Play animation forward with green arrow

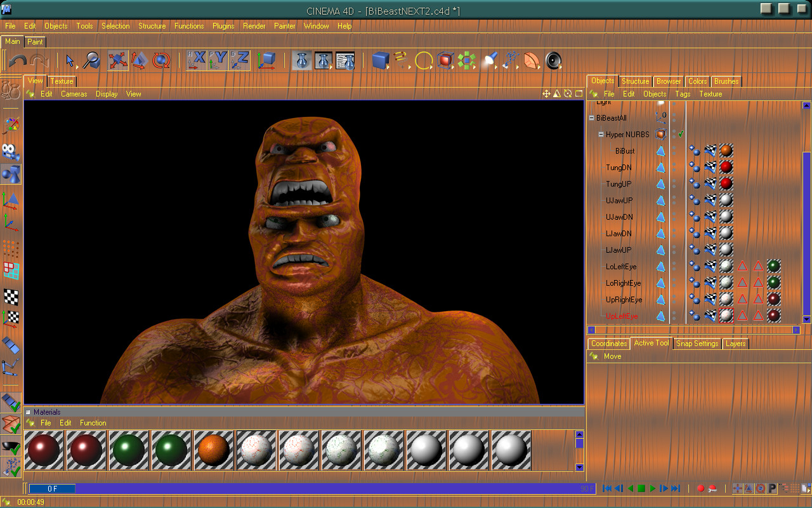[x=653, y=488]
